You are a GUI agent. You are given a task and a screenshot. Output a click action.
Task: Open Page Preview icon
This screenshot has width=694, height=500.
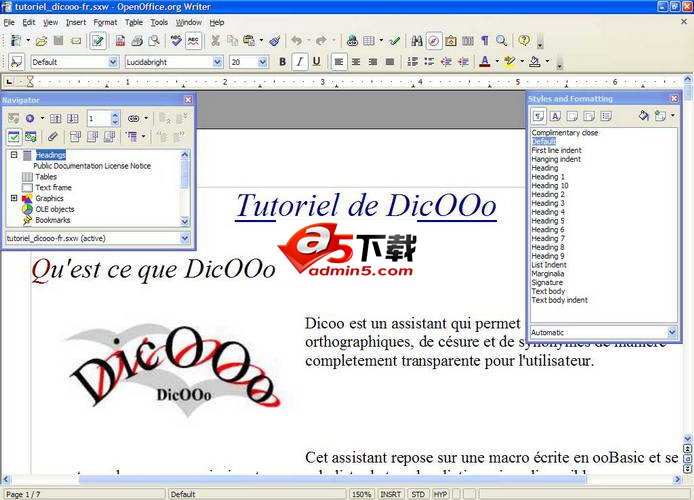(x=154, y=41)
